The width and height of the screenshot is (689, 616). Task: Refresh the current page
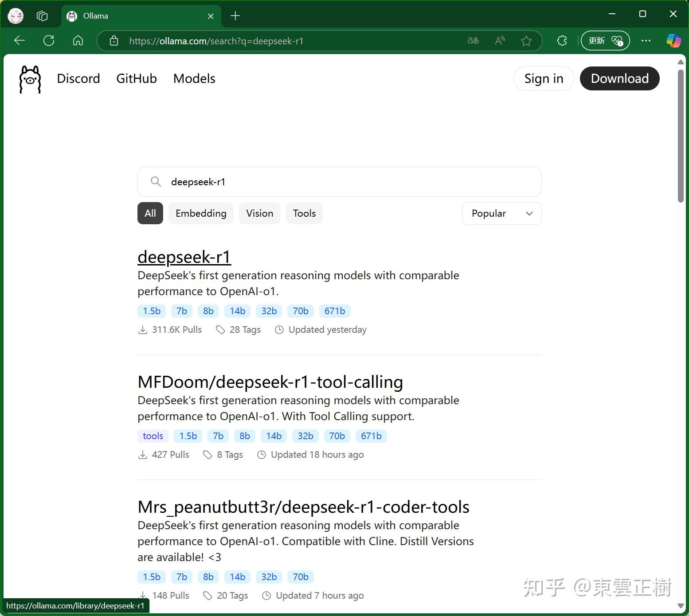(49, 40)
